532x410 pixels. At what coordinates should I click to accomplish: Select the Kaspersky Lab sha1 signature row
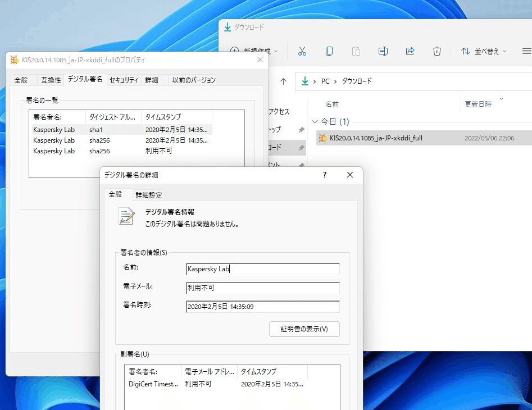click(122, 130)
